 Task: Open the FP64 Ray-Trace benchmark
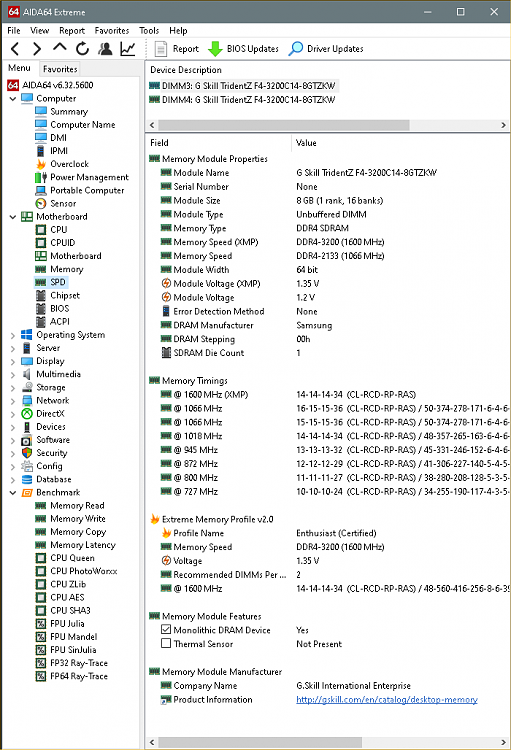72,676
